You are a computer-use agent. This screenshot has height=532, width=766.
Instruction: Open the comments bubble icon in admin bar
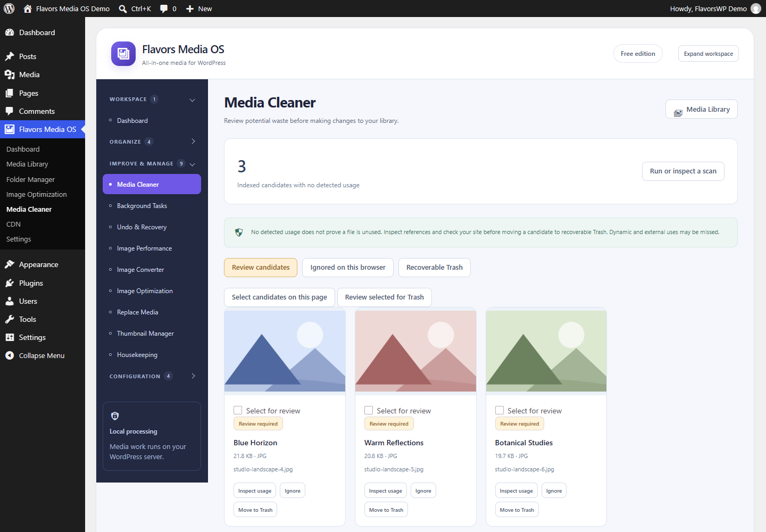pyautogui.click(x=164, y=9)
